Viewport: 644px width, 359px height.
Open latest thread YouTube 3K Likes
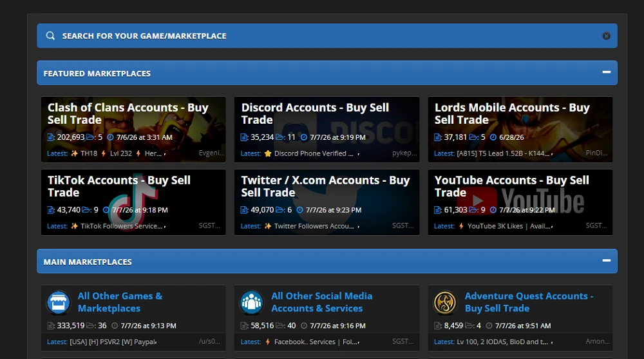505,226
